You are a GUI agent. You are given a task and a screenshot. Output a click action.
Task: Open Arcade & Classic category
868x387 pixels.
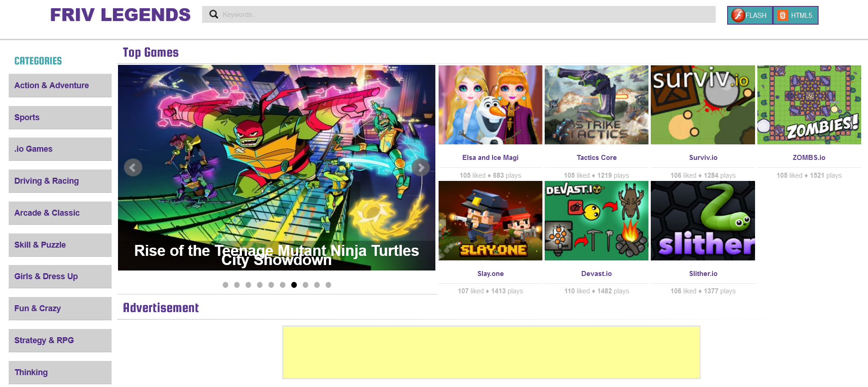click(x=60, y=213)
